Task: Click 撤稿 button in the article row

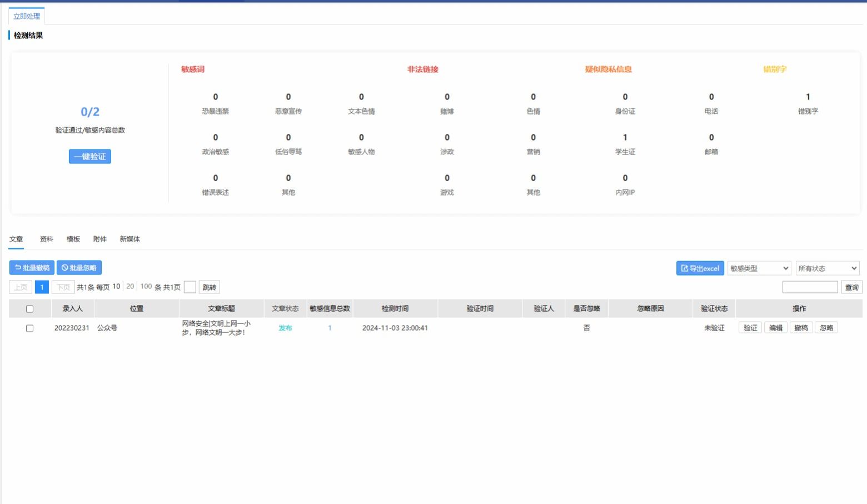Action: pyautogui.click(x=801, y=328)
